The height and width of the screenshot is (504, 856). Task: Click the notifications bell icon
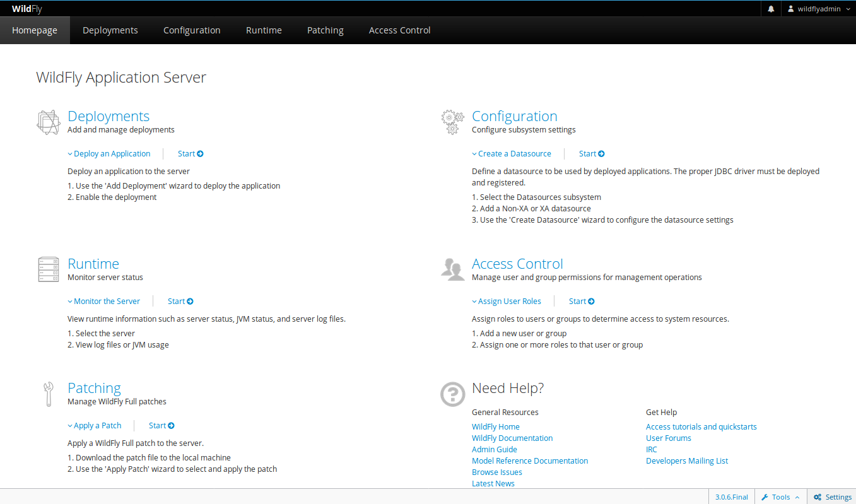click(771, 9)
